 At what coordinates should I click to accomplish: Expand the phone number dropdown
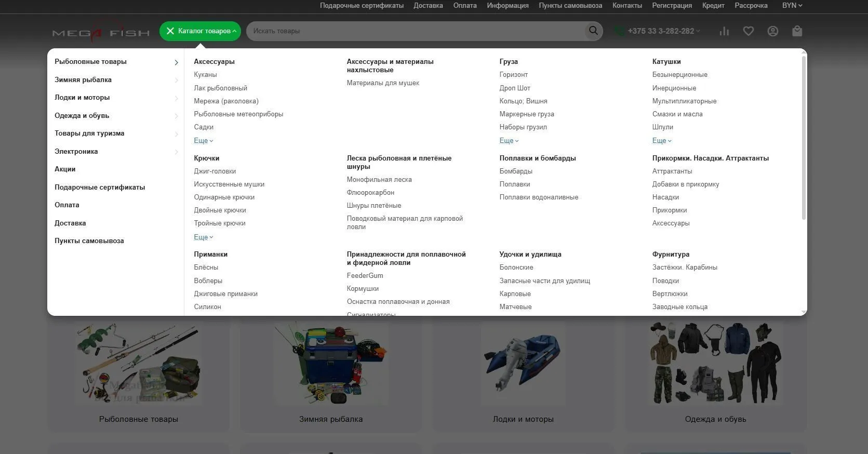point(698,31)
